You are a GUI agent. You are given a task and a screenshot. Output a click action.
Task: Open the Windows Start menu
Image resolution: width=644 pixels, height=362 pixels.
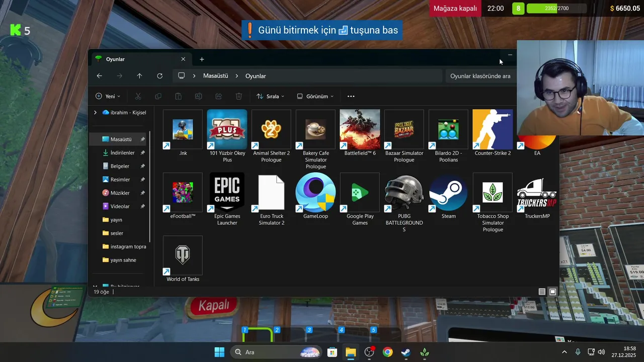[x=219, y=352]
